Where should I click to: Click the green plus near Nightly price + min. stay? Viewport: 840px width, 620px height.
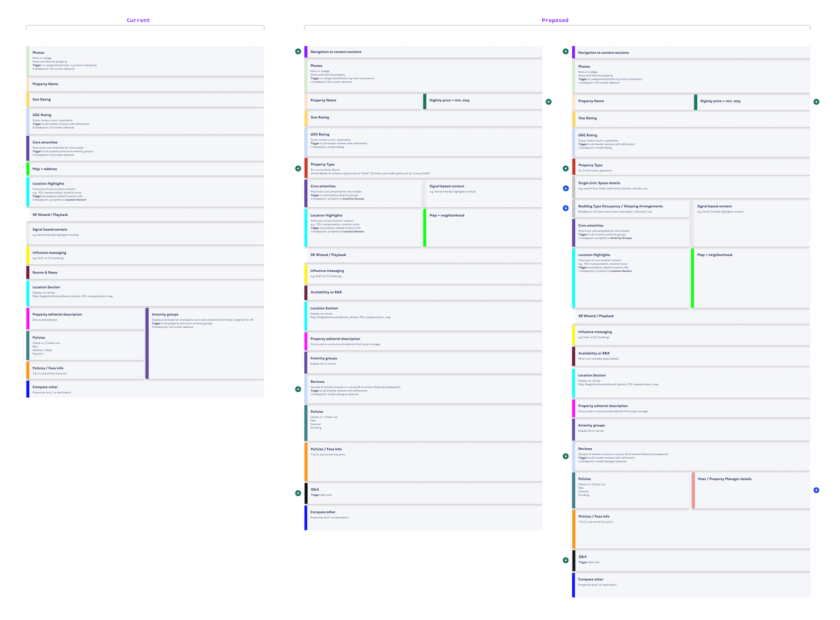pos(549,101)
